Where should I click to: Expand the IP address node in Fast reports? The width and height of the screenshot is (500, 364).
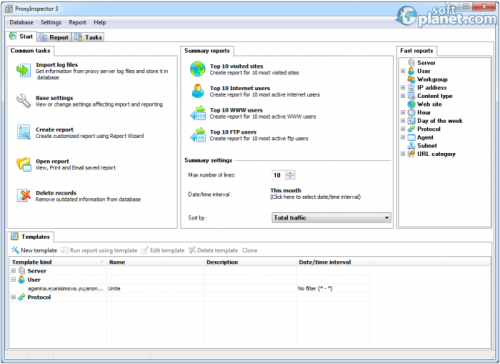(x=403, y=87)
